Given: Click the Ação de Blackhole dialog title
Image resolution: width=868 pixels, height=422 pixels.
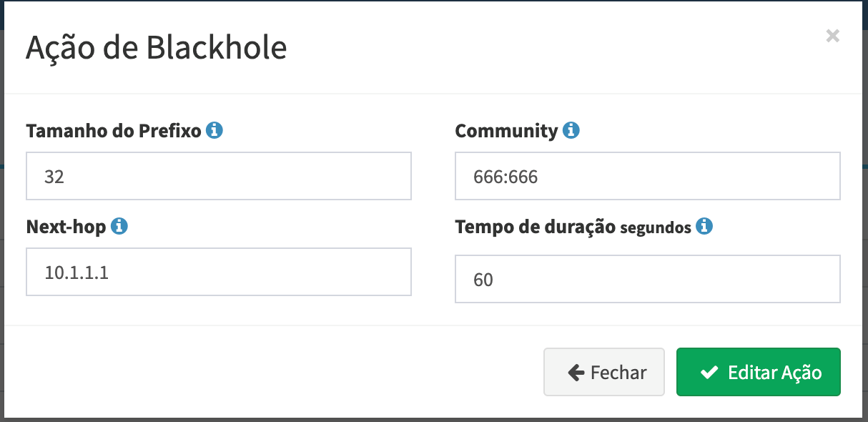Looking at the screenshot, I should point(157,47).
